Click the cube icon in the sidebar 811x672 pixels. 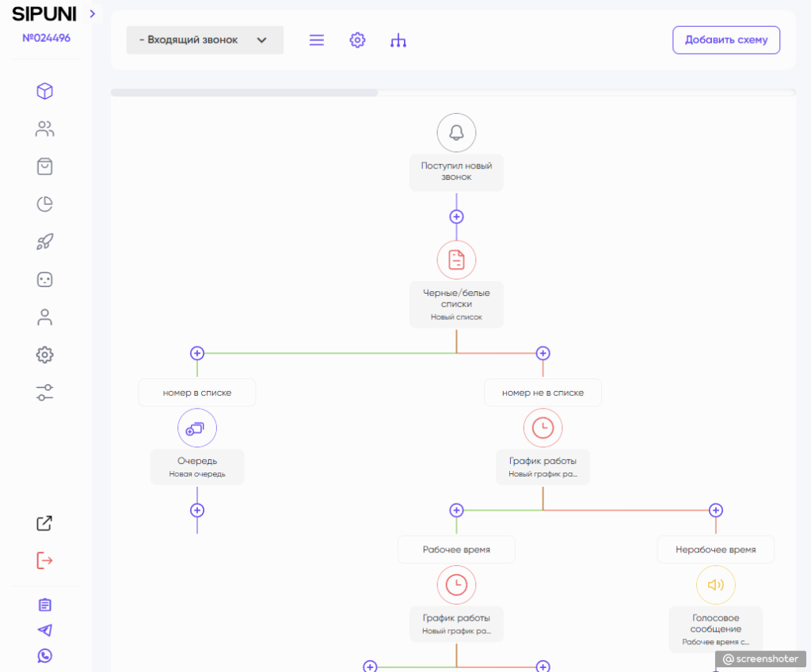pyautogui.click(x=45, y=91)
